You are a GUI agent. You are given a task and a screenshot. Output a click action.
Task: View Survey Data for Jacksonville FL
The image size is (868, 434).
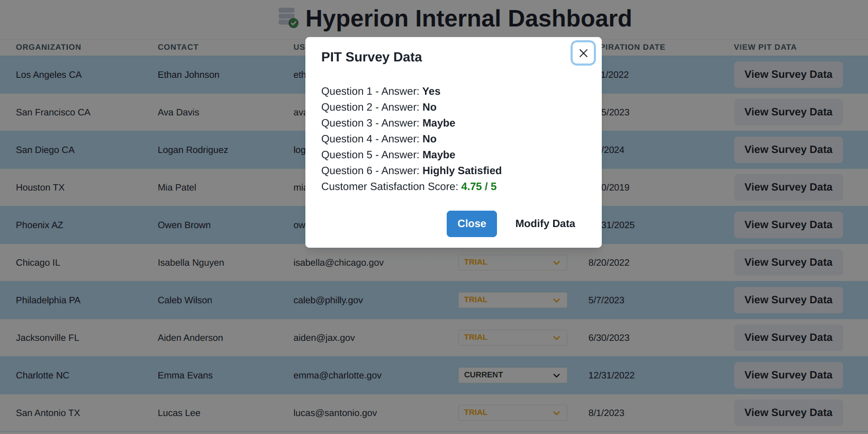(x=788, y=338)
